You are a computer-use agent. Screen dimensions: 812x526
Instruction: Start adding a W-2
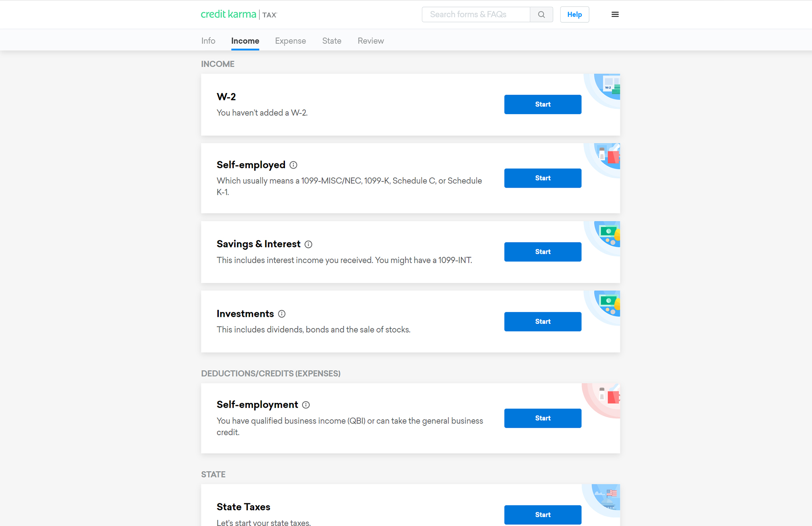542,104
